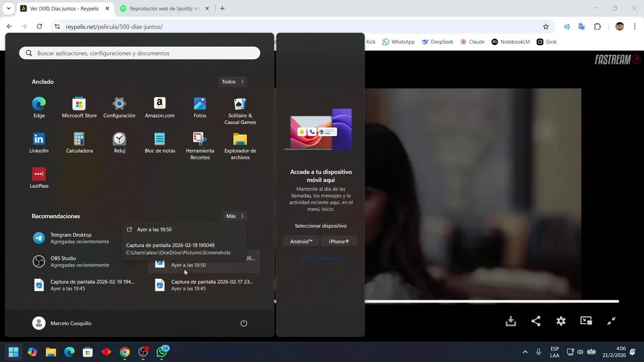644x362 pixels.
Task: Toggle fullscreen in video player
Action: coord(611,321)
